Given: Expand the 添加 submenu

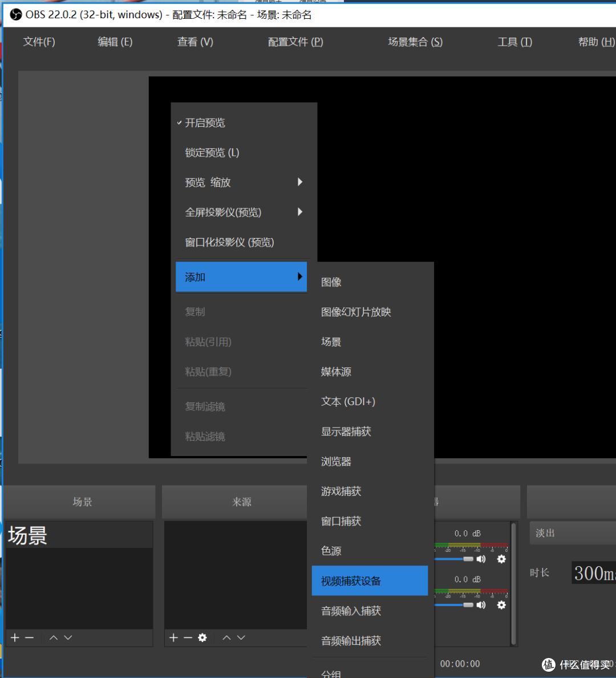Looking at the screenshot, I should tap(241, 277).
